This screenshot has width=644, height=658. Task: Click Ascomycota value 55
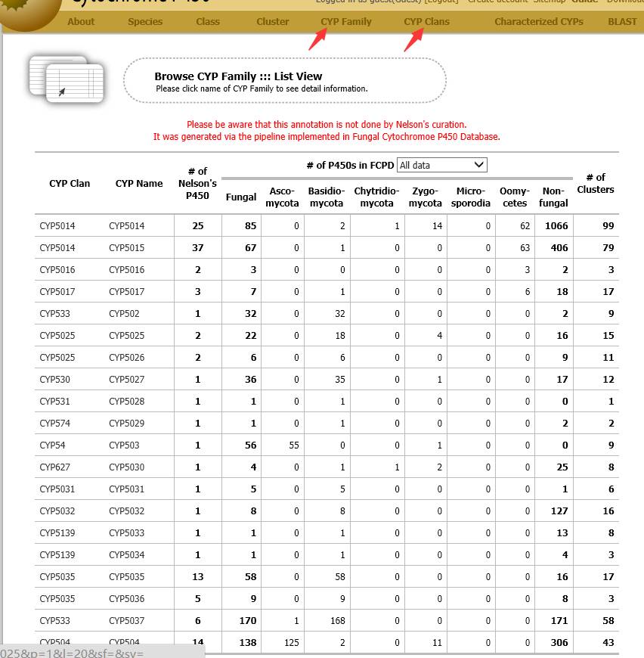[294, 445]
